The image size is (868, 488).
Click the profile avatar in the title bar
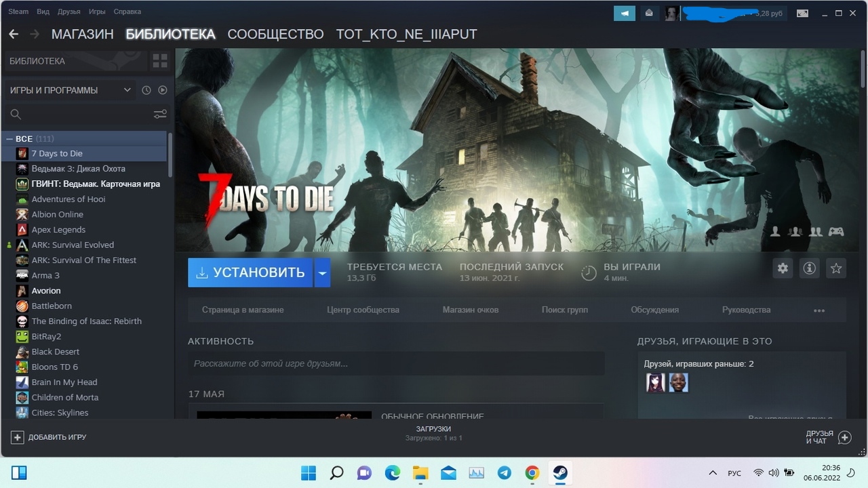[672, 13]
